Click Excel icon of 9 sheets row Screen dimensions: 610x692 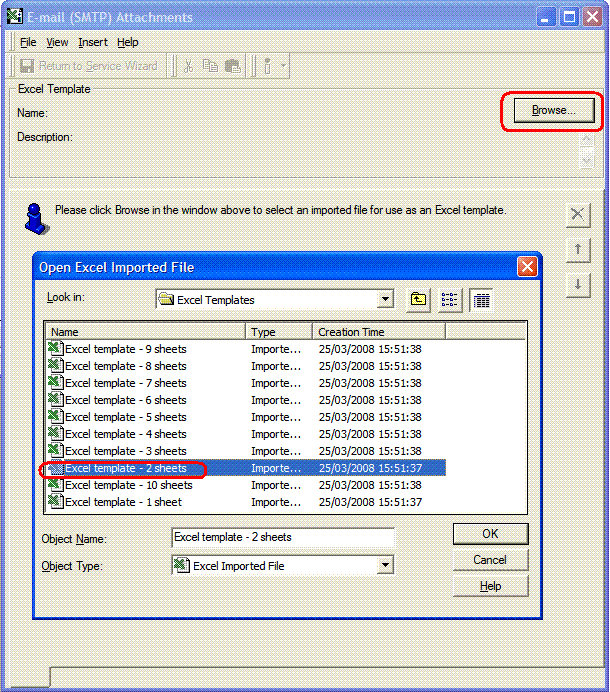point(55,349)
